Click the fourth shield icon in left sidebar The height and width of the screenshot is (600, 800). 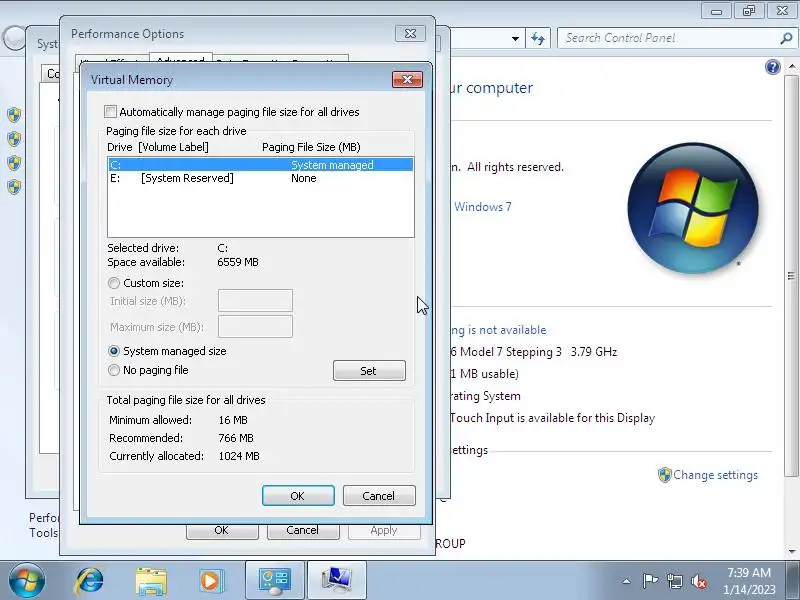tap(14, 186)
